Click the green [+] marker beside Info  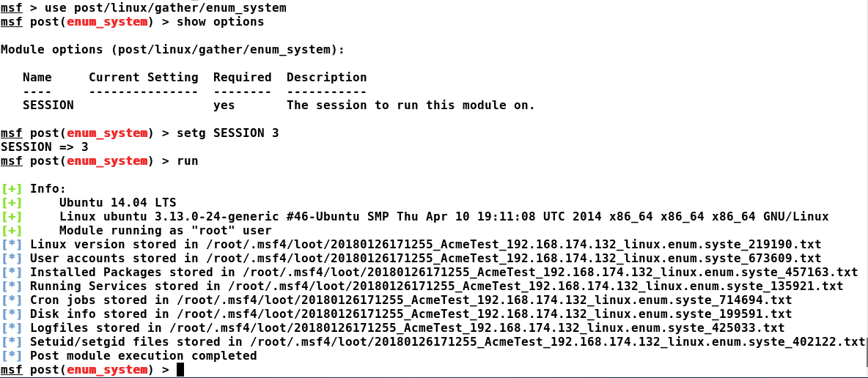pyautogui.click(x=12, y=189)
